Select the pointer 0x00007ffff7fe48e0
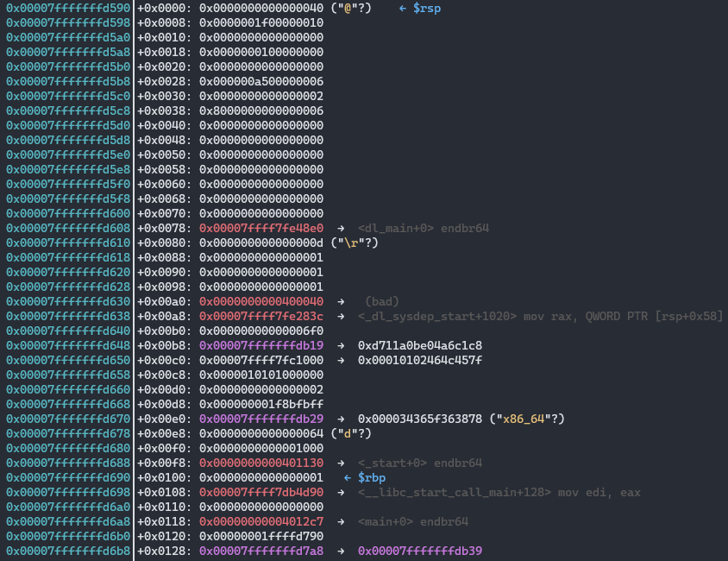 tap(261, 228)
